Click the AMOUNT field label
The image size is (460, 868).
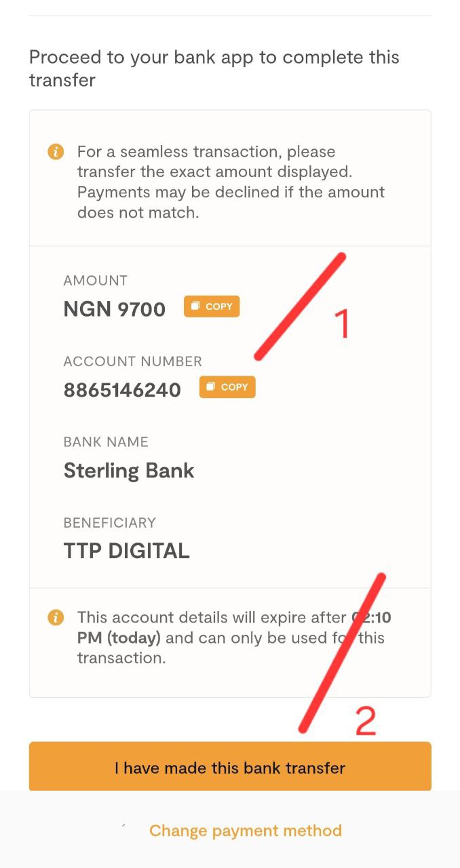click(x=95, y=281)
